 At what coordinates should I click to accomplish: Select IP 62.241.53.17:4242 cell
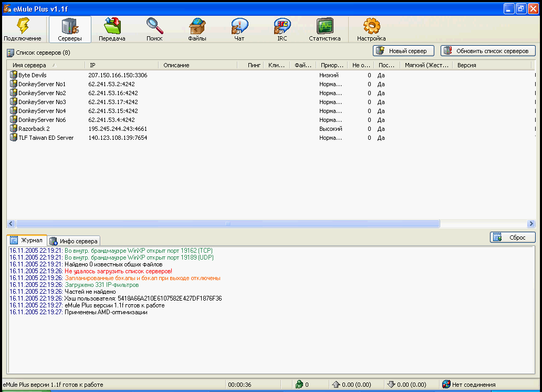pos(113,102)
